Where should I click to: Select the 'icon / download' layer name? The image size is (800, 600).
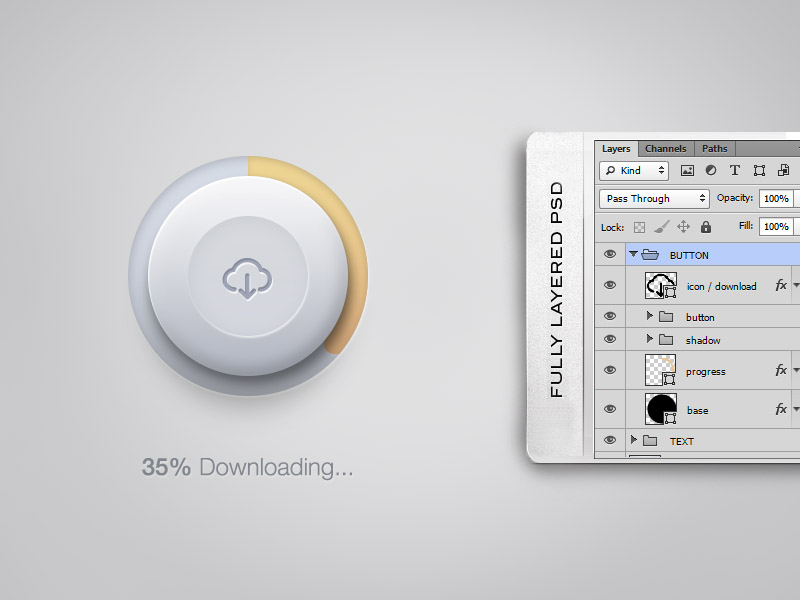click(721, 286)
